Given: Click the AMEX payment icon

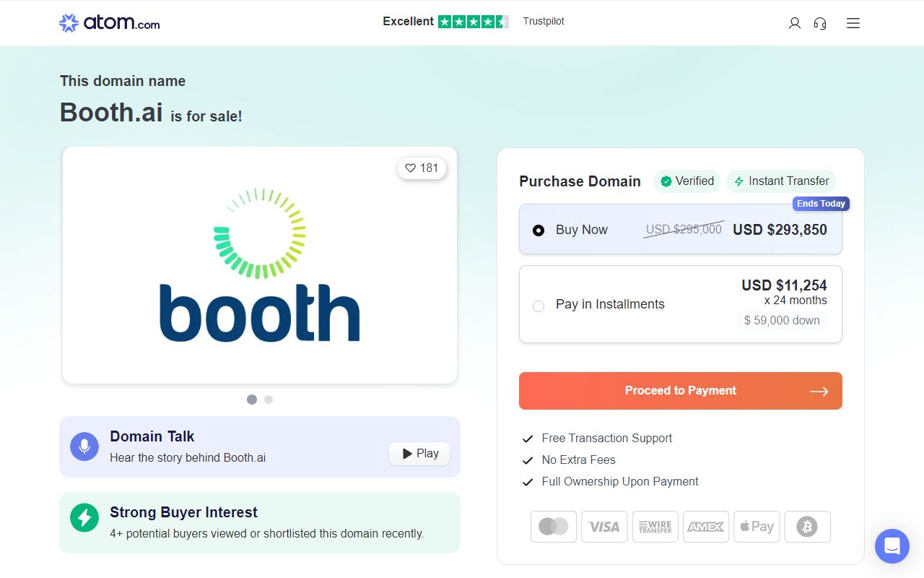Looking at the screenshot, I should click(x=705, y=527).
